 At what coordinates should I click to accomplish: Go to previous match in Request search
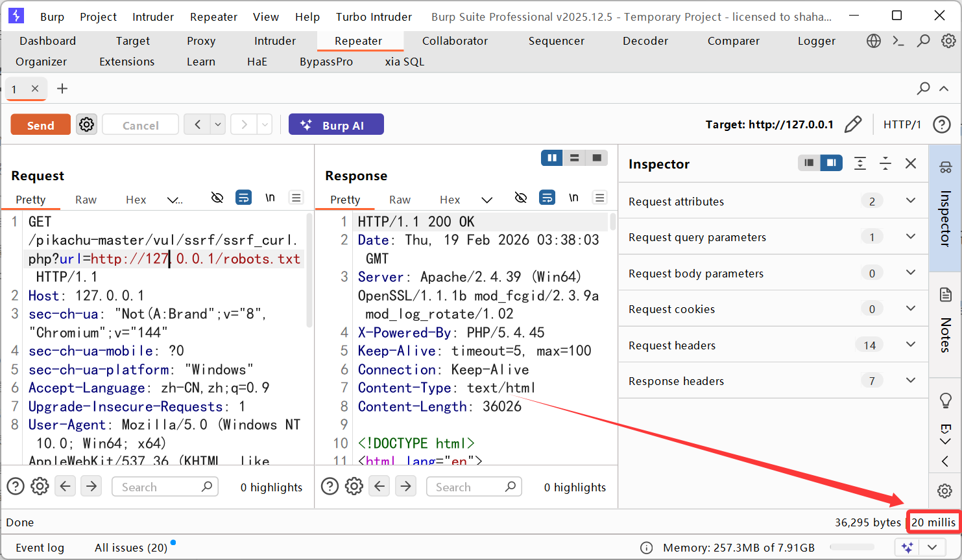(x=66, y=486)
